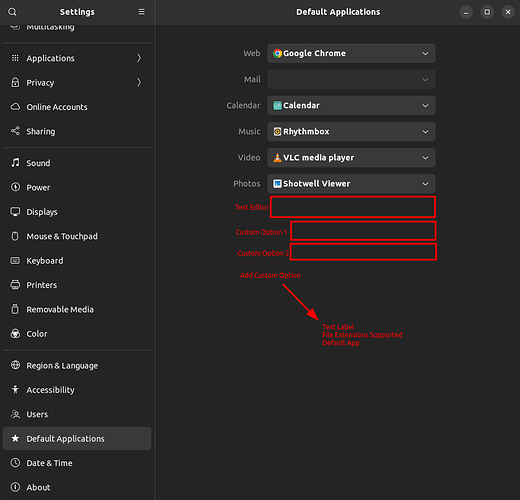Viewport: 520px width, 500px height.
Task: Click the Region & Language globe icon
Action: tap(15, 365)
